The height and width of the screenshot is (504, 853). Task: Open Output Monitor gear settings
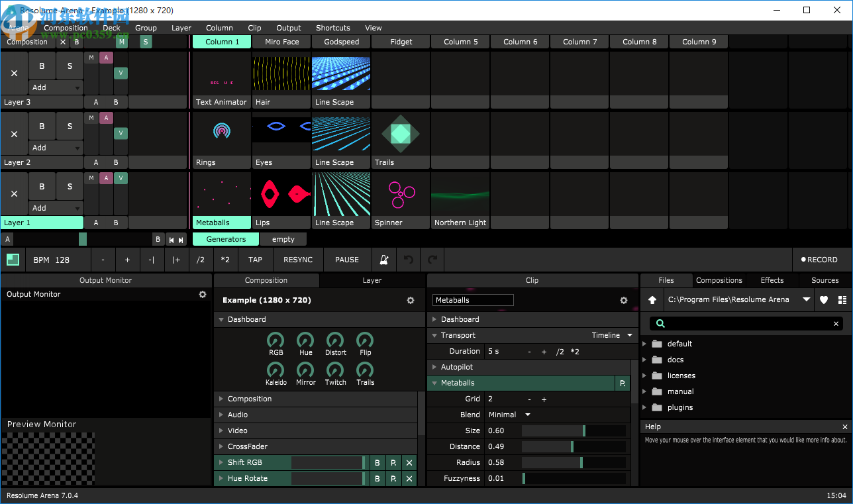[203, 295]
